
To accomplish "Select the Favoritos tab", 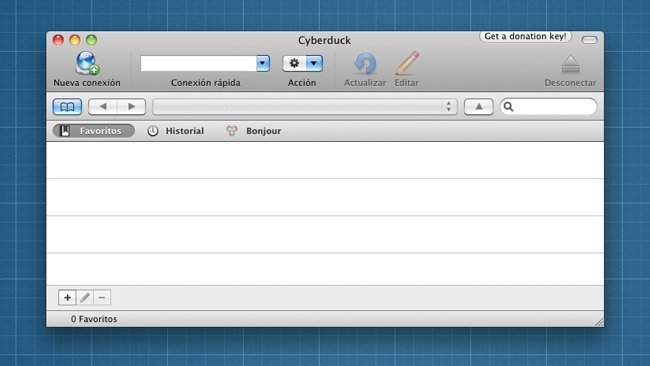I will pos(94,131).
